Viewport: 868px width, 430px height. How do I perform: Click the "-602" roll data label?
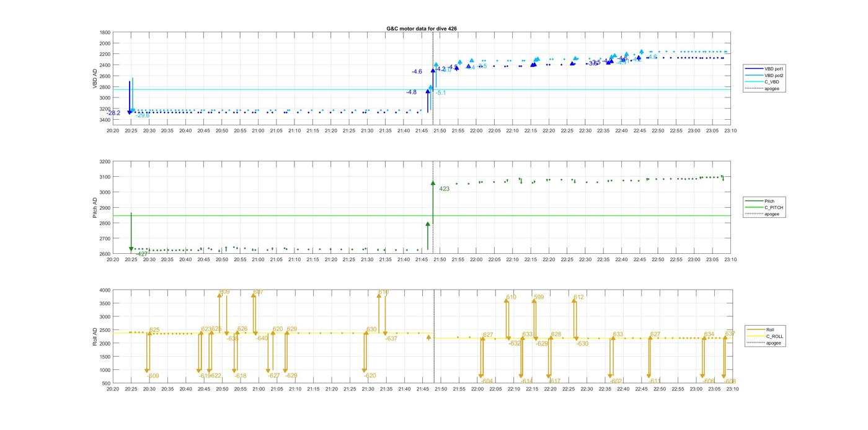[x=616, y=381]
